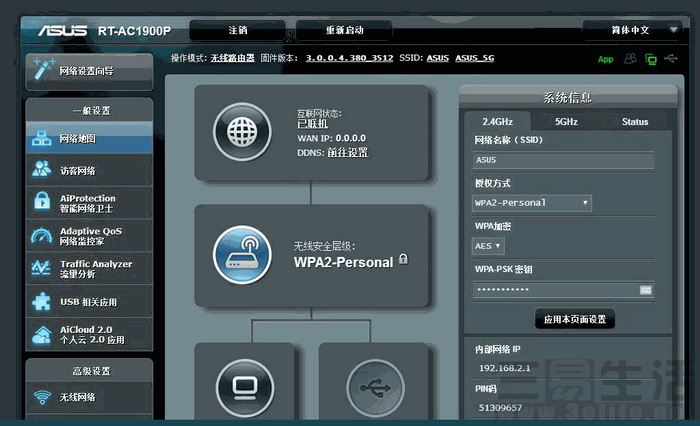Click the guest network people icon

[42, 169]
